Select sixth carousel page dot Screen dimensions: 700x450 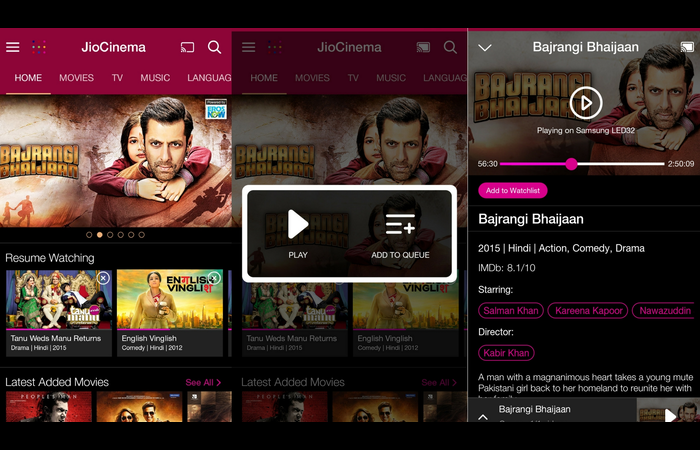[142, 234]
